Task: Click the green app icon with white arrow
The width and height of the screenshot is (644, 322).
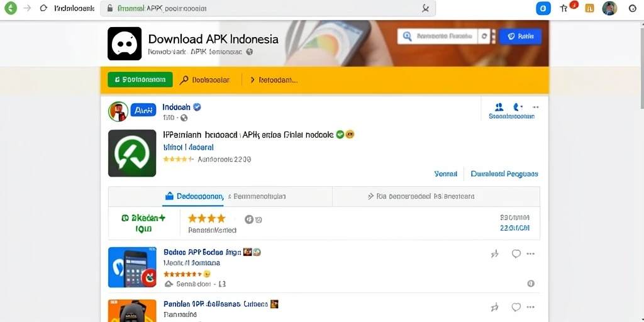Action: click(x=132, y=153)
